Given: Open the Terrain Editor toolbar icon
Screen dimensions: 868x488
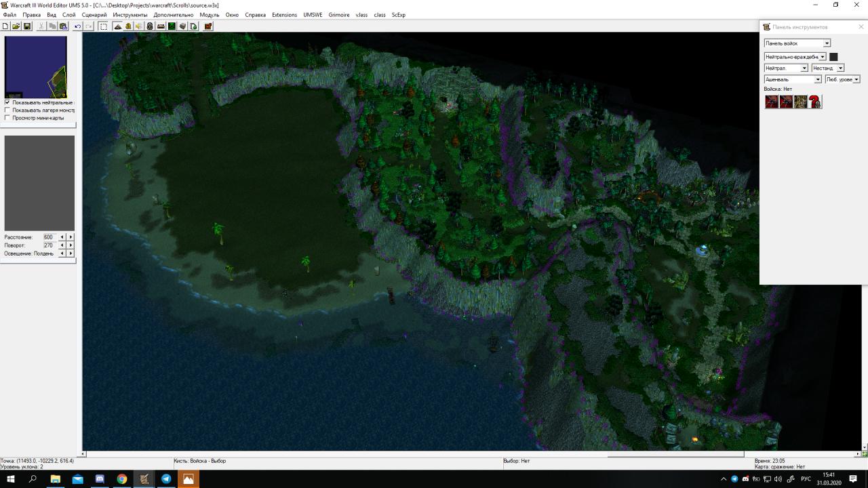Looking at the screenshot, I should tap(117, 26).
